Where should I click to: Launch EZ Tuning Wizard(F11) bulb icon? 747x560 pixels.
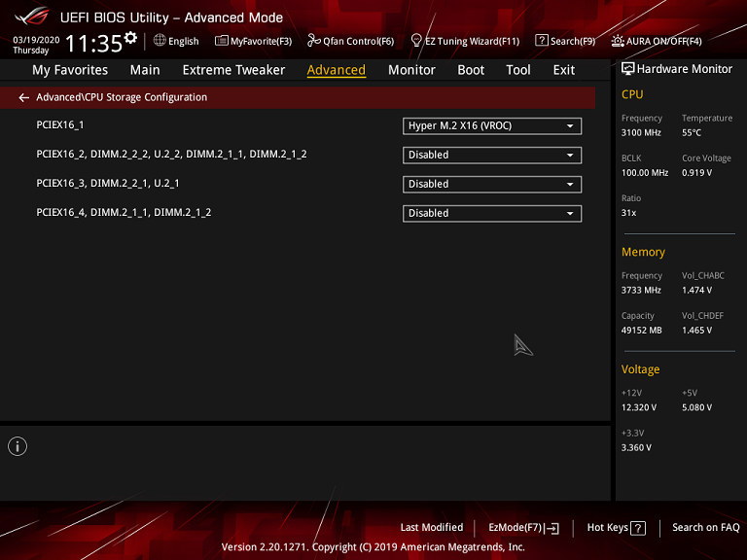click(x=416, y=41)
